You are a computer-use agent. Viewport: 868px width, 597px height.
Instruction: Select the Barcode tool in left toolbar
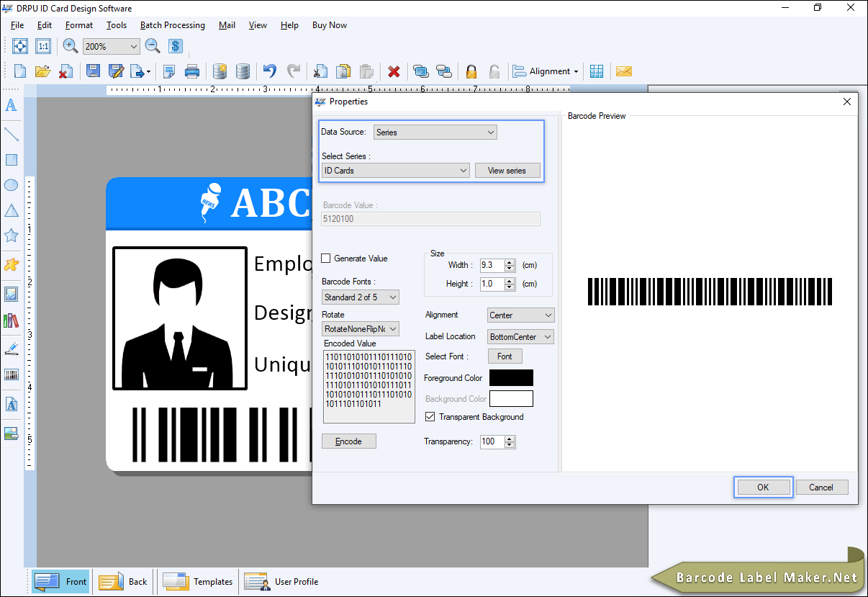(x=11, y=374)
